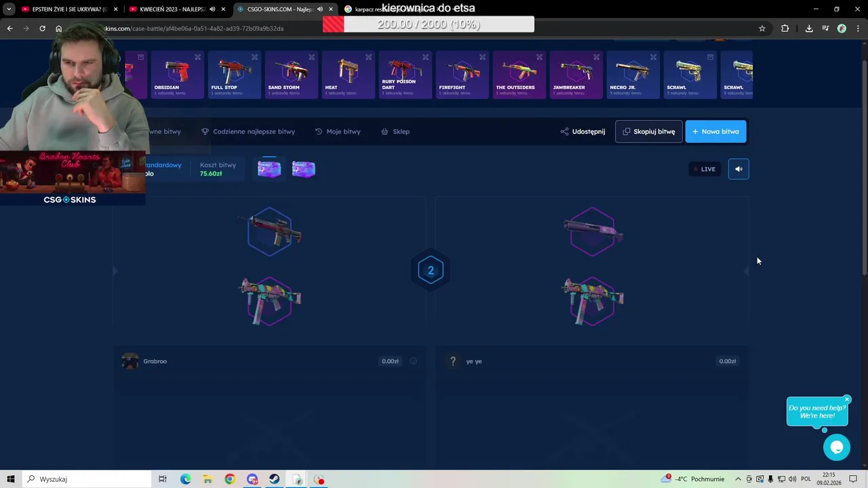Click the battle swords icon on Firefight card
This screenshot has width=868, height=488.
[x=482, y=57]
